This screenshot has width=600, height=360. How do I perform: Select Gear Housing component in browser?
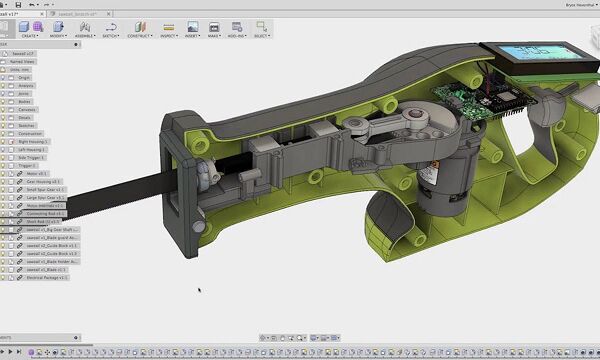click(x=43, y=182)
